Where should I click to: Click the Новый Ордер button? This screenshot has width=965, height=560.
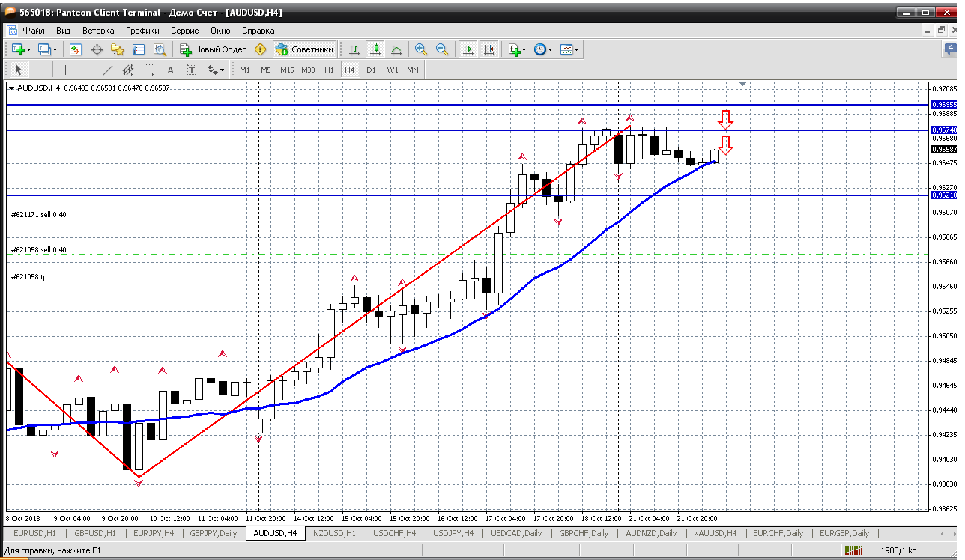coord(214,49)
